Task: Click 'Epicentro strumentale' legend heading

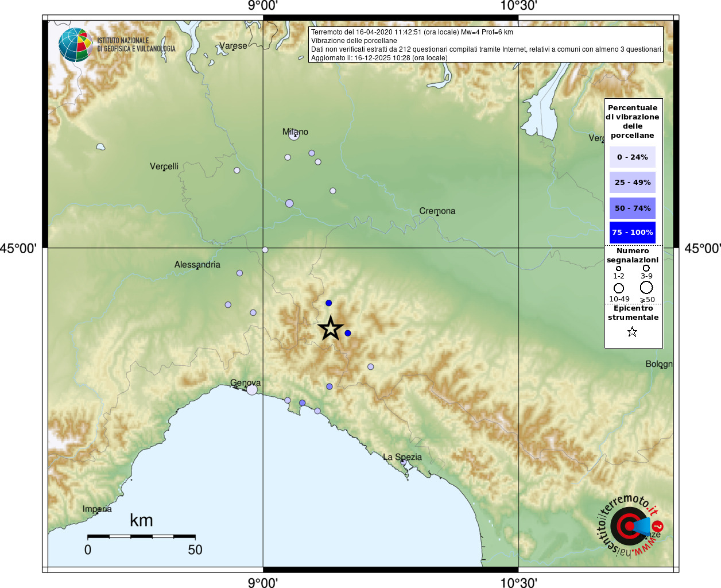Action: 633,312
